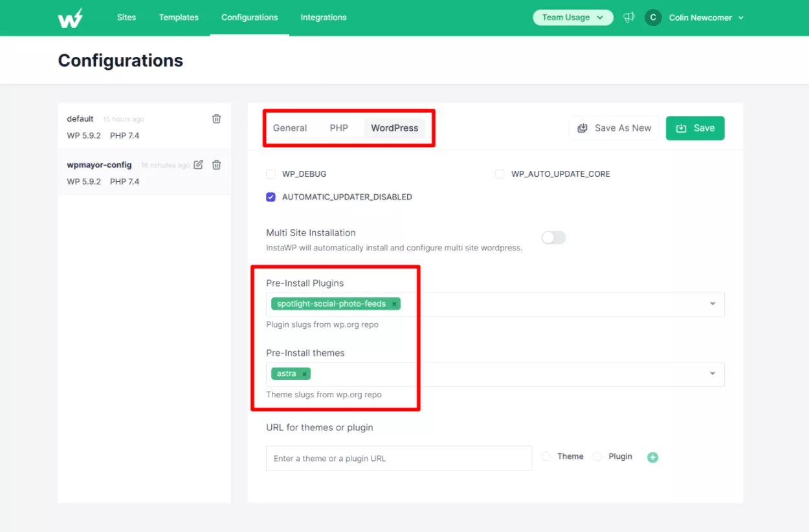
Task: Open the announcements megaphone icon
Action: point(629,17)
